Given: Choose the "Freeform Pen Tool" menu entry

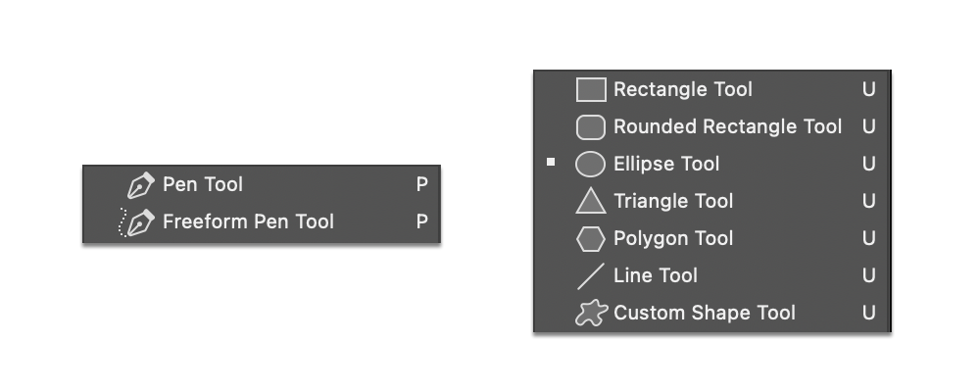Looking at the screenshot, I should [248, 221].
